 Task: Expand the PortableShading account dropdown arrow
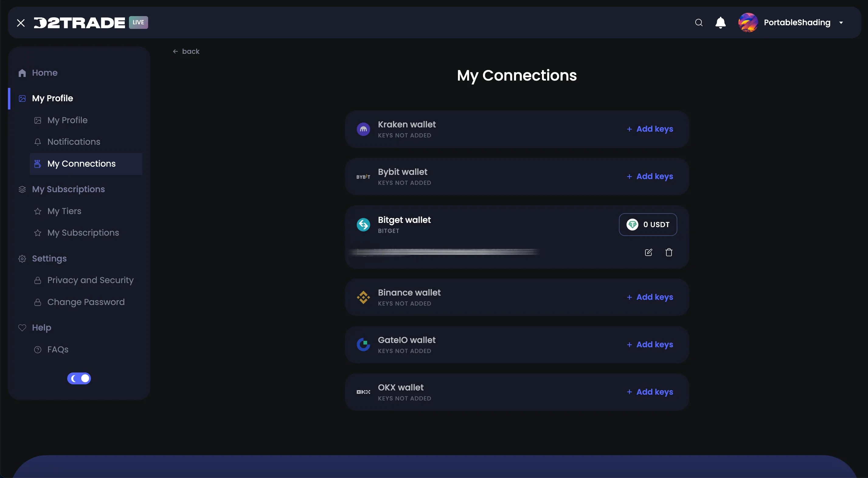(x=841, y=23)
